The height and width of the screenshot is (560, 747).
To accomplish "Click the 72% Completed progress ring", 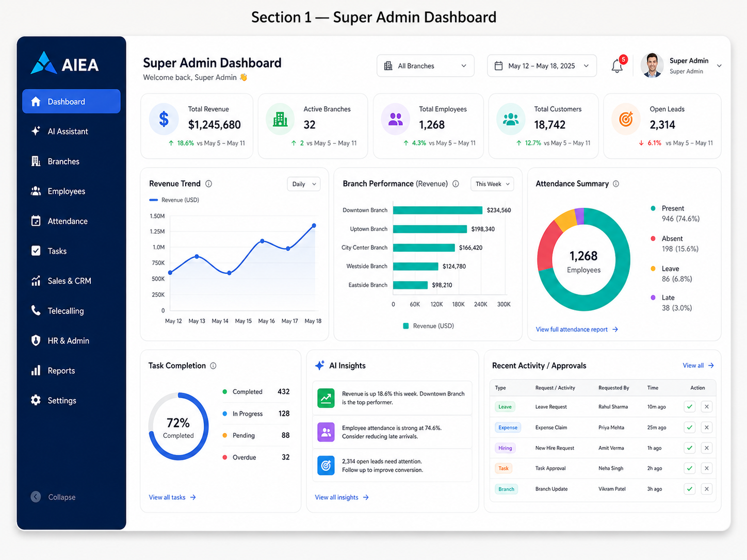I will 178,426.
